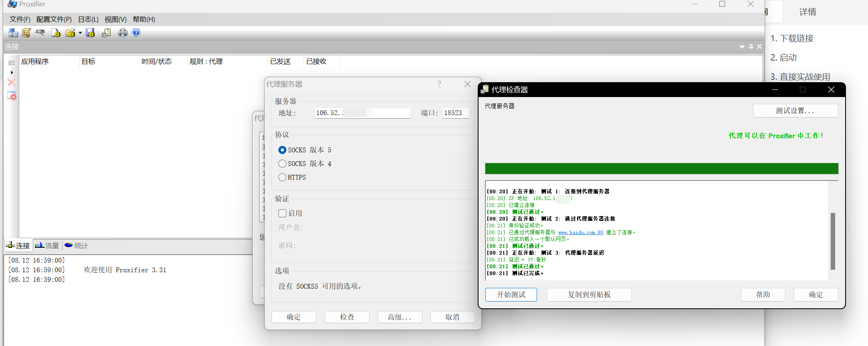Screen dimensions: 868x346
Task: Click the '欢迎使用 Proxifier 3.31' log line
Action: (x=125, y=270)
